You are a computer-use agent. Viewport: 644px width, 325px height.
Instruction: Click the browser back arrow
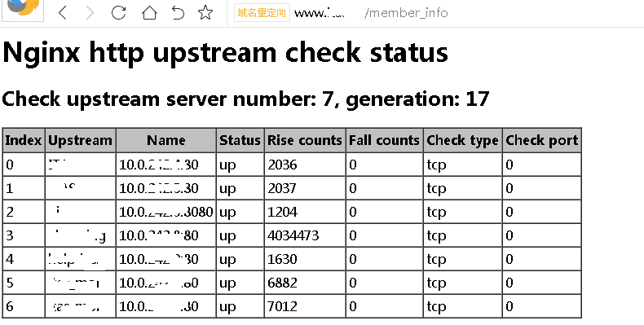tap(63, 13)
